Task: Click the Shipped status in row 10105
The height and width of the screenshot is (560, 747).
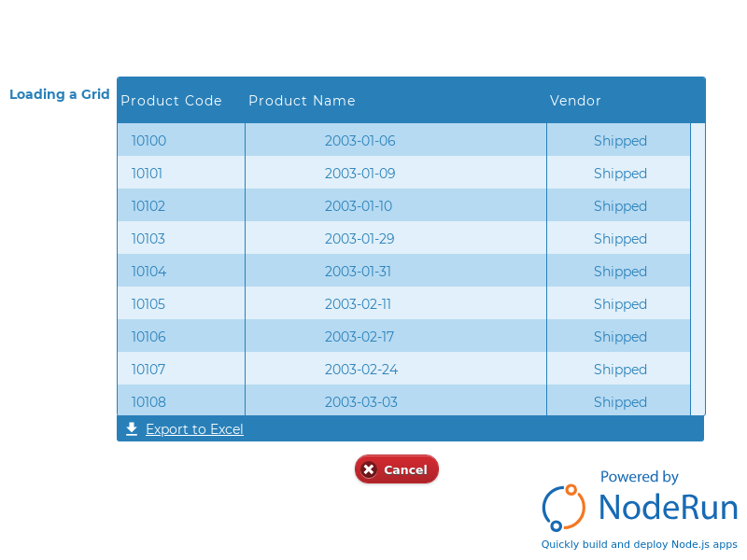Action: 620,304
